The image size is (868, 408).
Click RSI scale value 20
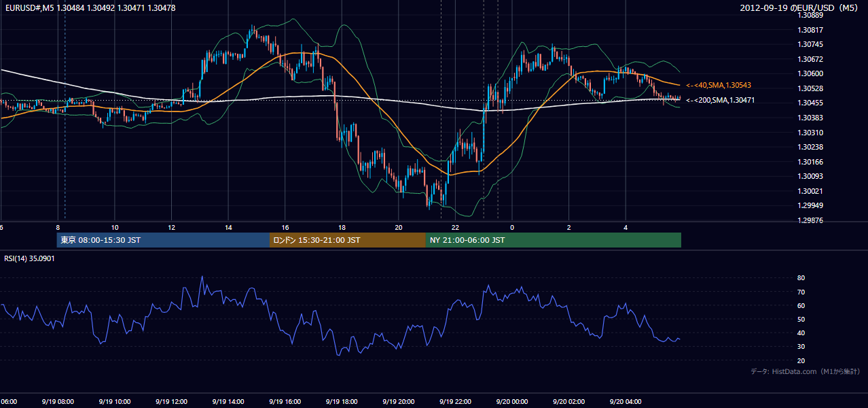(801, 360)
